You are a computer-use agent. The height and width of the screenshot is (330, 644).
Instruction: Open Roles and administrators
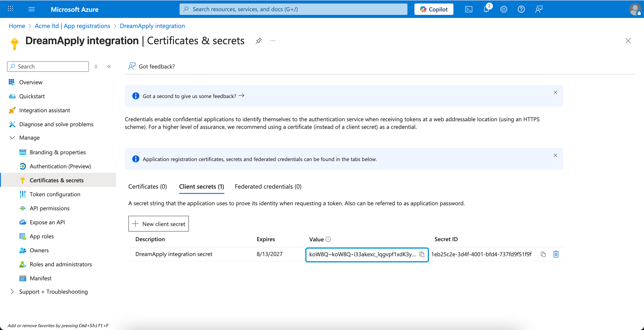click(61, 264)
